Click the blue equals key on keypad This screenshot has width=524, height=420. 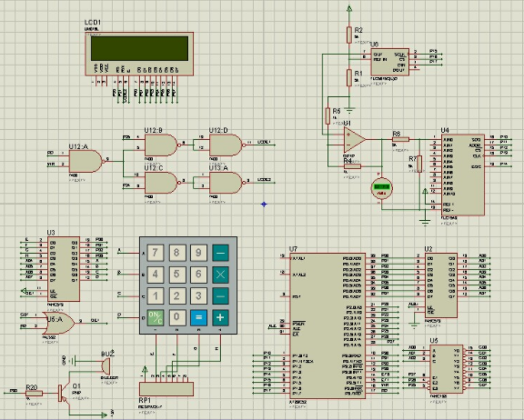coord(198,317)
